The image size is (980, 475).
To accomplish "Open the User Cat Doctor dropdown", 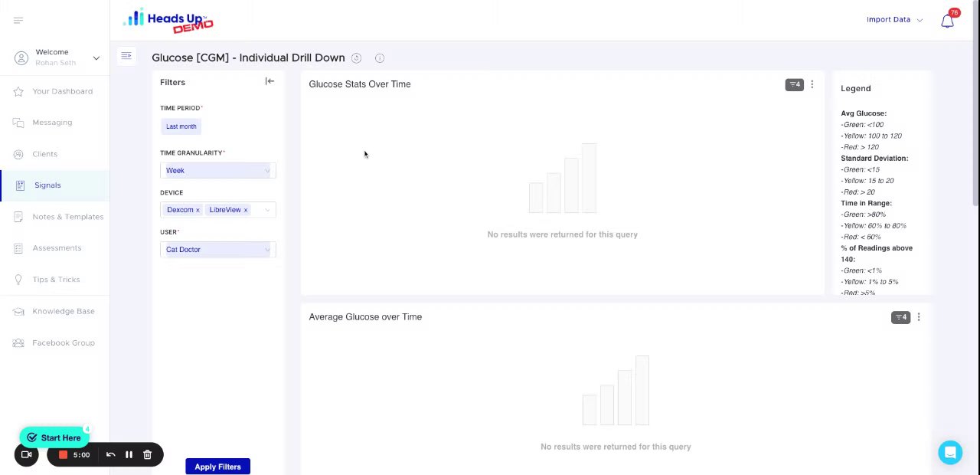I will click(218, 250).
